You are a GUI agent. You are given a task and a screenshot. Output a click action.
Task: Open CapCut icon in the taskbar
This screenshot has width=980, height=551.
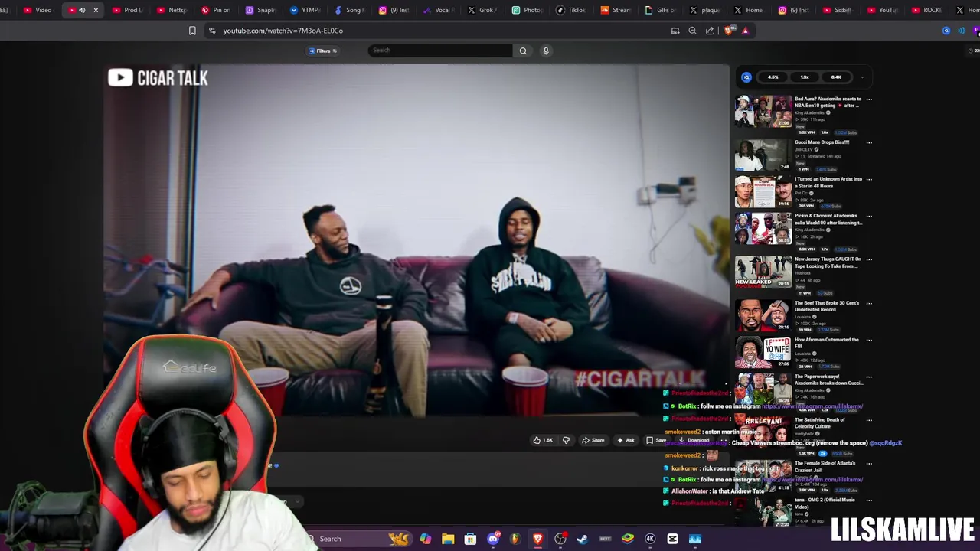[672, 539]
